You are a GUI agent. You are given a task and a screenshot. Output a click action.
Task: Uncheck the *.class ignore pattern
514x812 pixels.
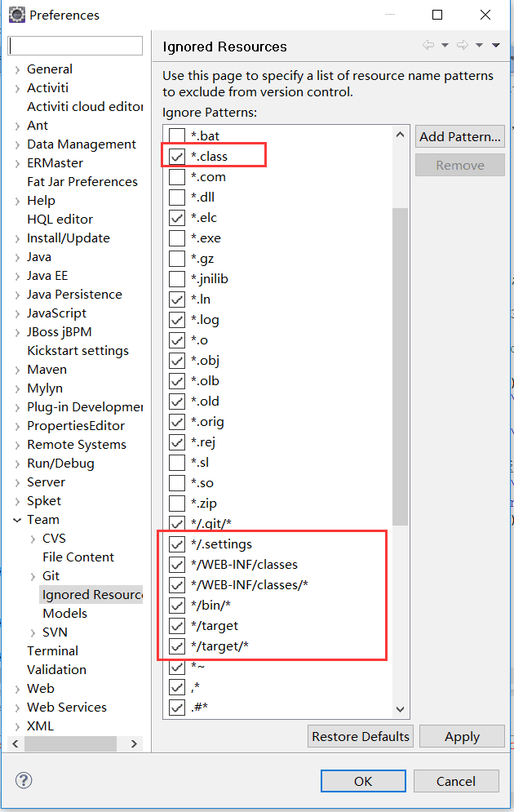click(x=177, y=155)
